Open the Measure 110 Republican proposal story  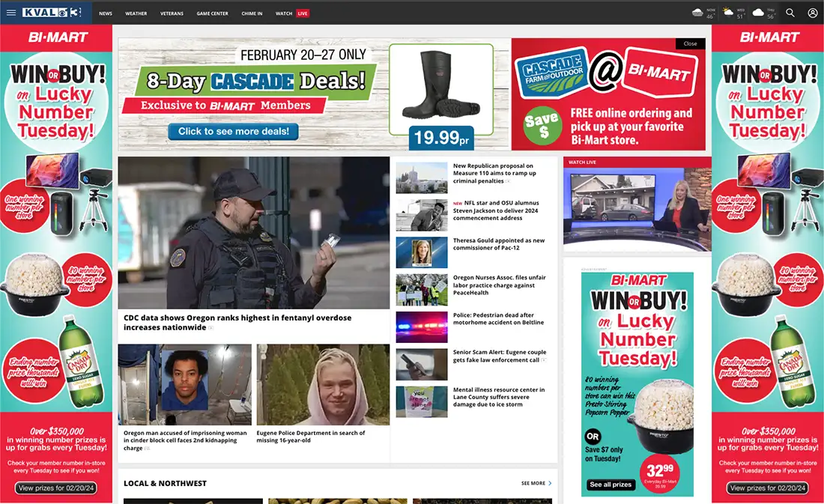click(494, 174)
